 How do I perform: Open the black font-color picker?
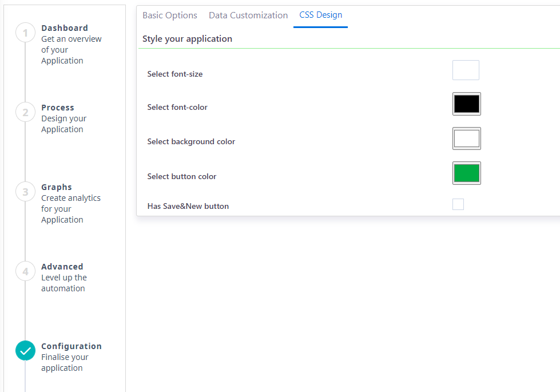466,104
